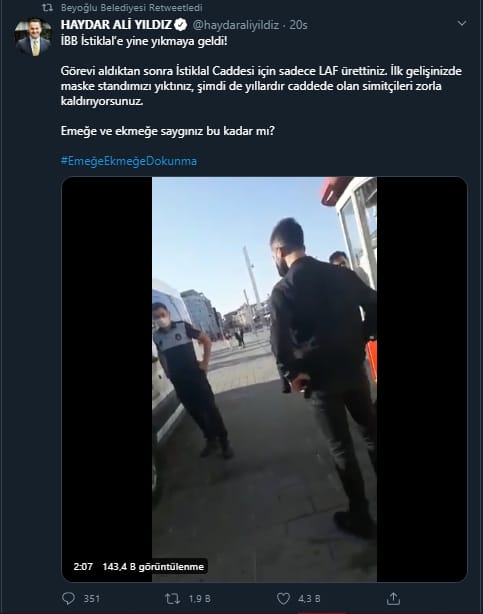The image size is (483, 614).
Task: Click the verified badge next to name
Action: point(181,25)
